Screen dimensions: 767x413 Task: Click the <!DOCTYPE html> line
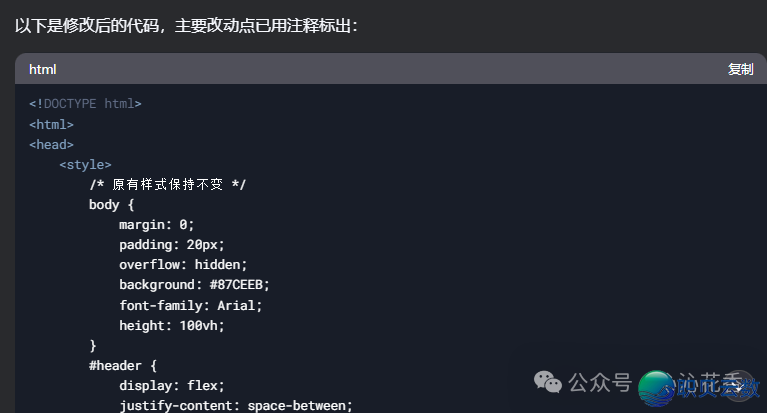point(85,104)
